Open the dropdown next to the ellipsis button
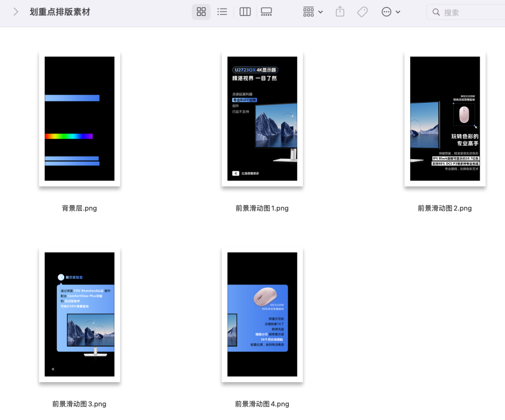The width and height of the screenshot is (505, 420). (x=398, y=12)
